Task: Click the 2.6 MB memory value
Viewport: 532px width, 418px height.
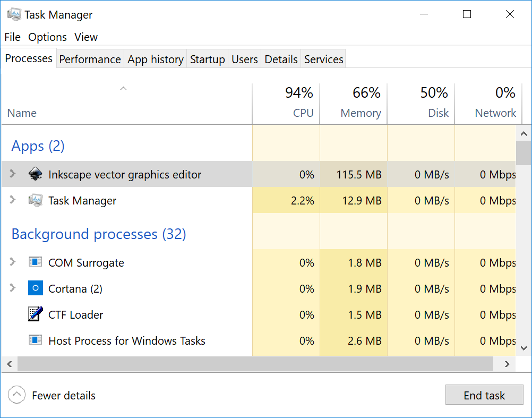Action: pos(365,340)
